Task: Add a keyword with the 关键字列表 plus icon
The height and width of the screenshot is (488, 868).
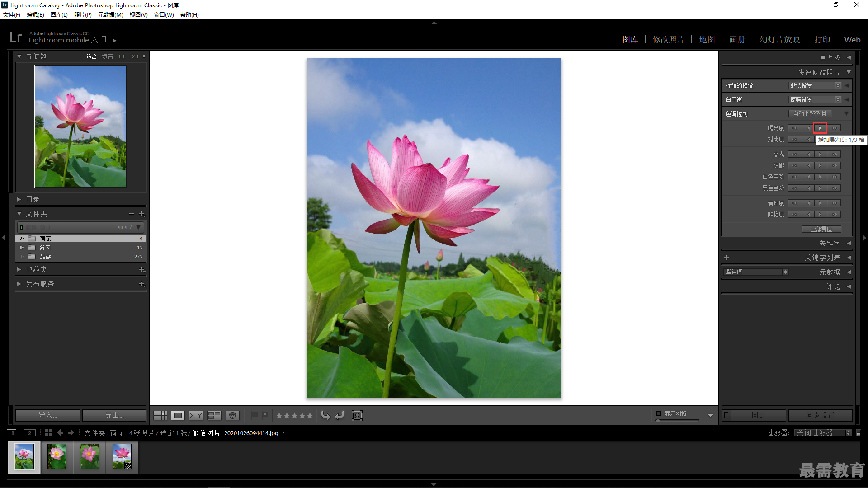Action: click(726, 258)
